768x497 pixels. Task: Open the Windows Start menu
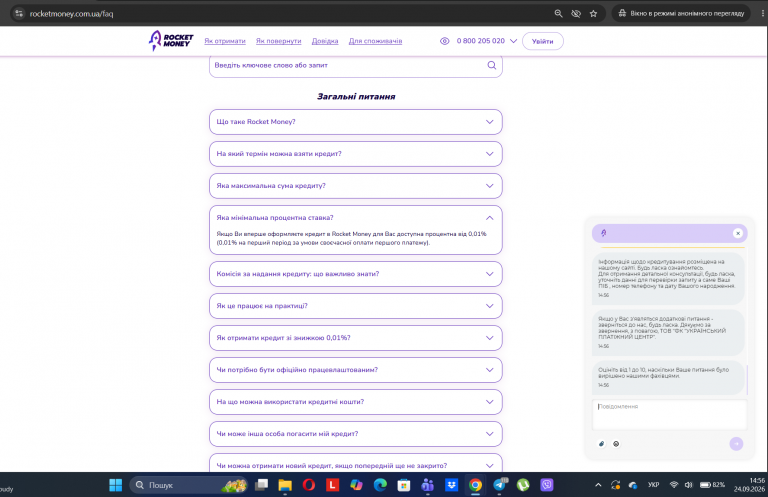pos(116,485)
